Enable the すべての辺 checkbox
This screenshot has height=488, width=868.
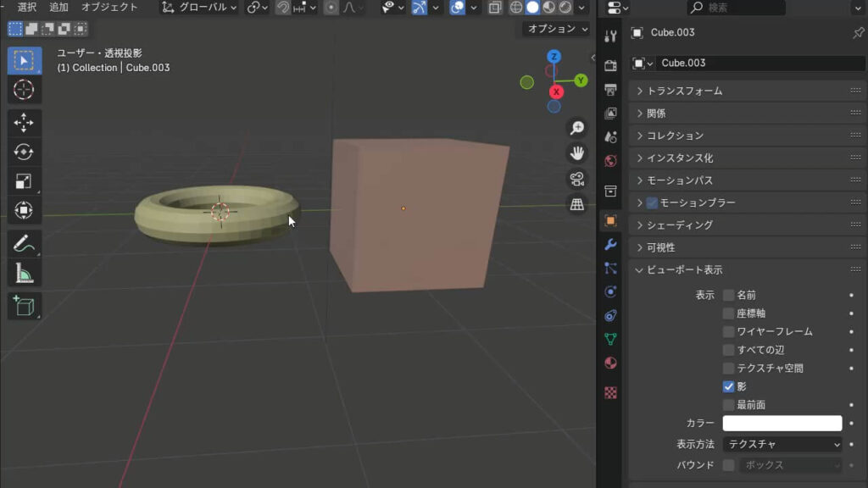click(x=728, y=350)
